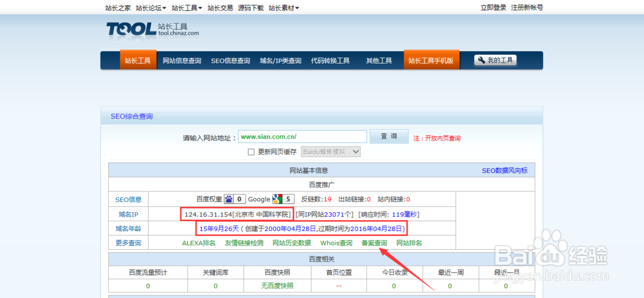Click the 域名年龄 row label
Screen dimensions: 644x298
click(128, 228)
